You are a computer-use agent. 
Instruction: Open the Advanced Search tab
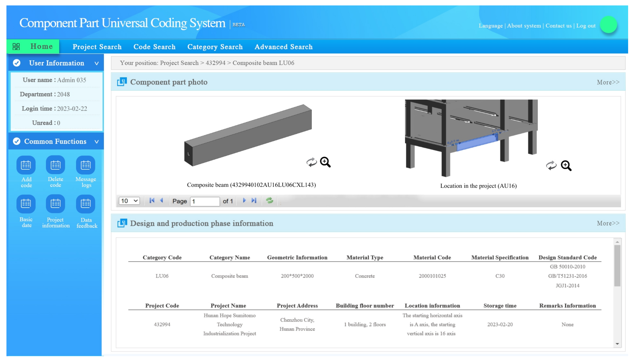(283, 47)
